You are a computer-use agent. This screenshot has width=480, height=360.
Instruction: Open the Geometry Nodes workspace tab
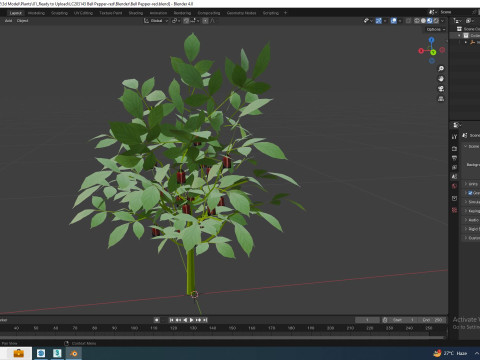tap(241, 13)
